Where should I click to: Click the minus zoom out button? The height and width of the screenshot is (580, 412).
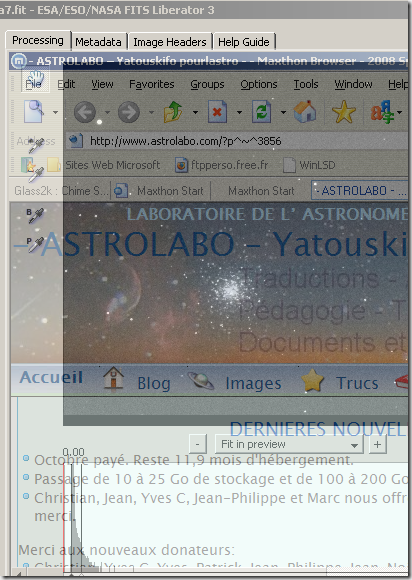197,444
